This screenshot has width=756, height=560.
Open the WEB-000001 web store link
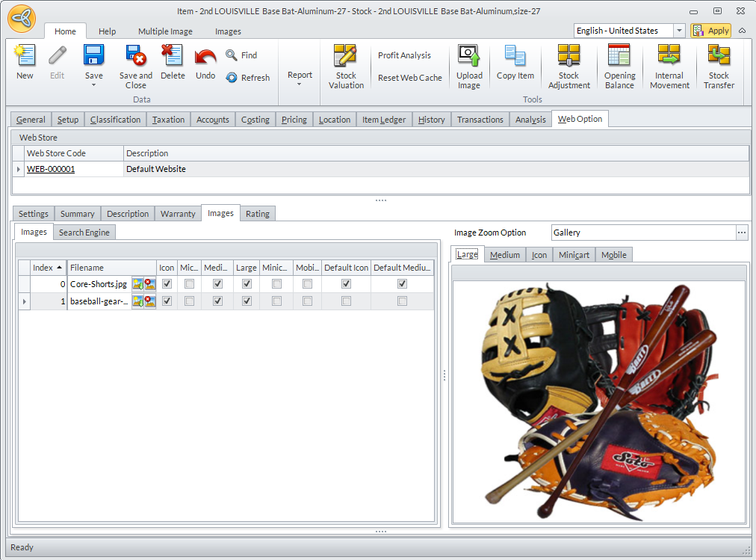point(51,169)
